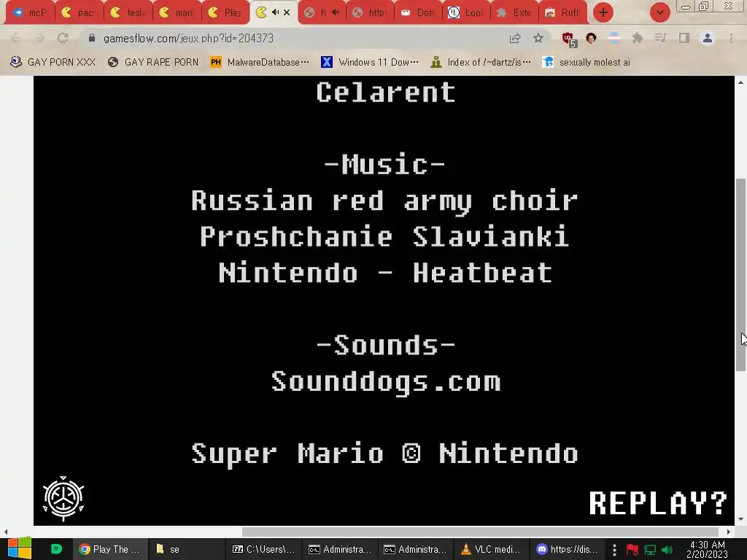Screen dimensions: 747x560
Task: Mute audio on the active tab
Action: [x=275, y=12]
